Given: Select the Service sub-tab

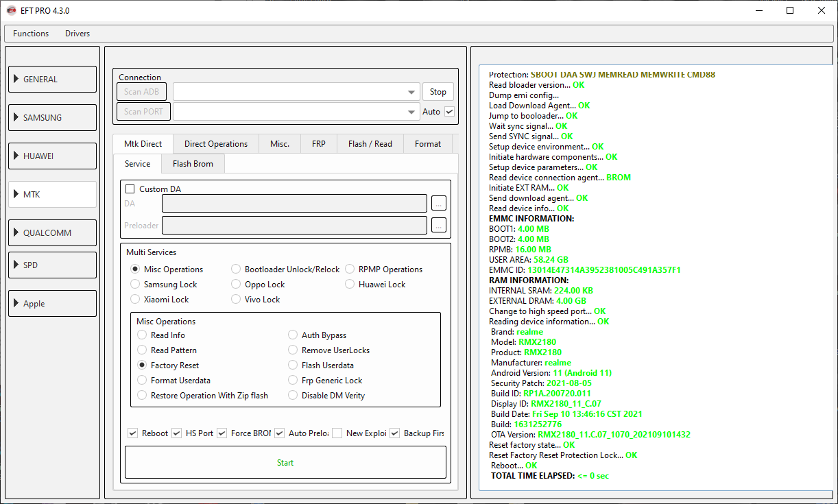Looking at the screenshot, I should pos(138,164).
